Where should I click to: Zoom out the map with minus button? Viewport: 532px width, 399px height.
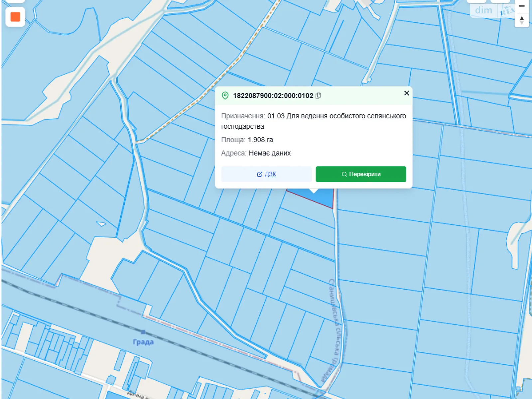tap(522, 6)
